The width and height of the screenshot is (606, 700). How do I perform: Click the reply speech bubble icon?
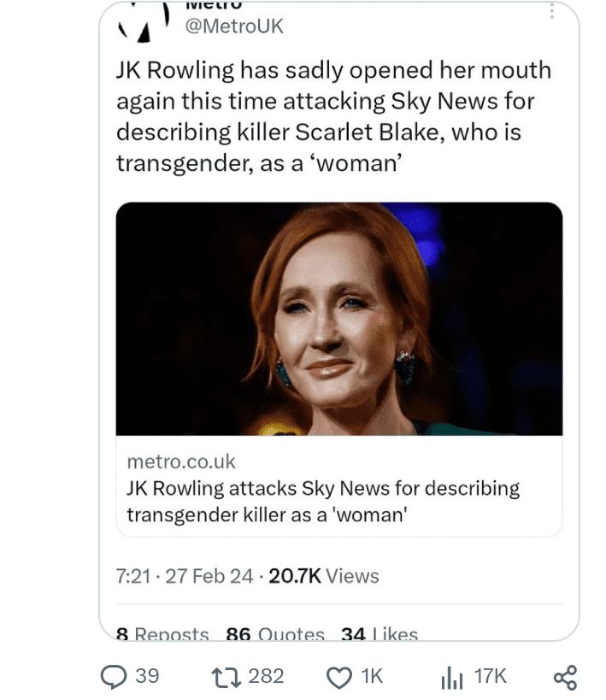(114, 677)
